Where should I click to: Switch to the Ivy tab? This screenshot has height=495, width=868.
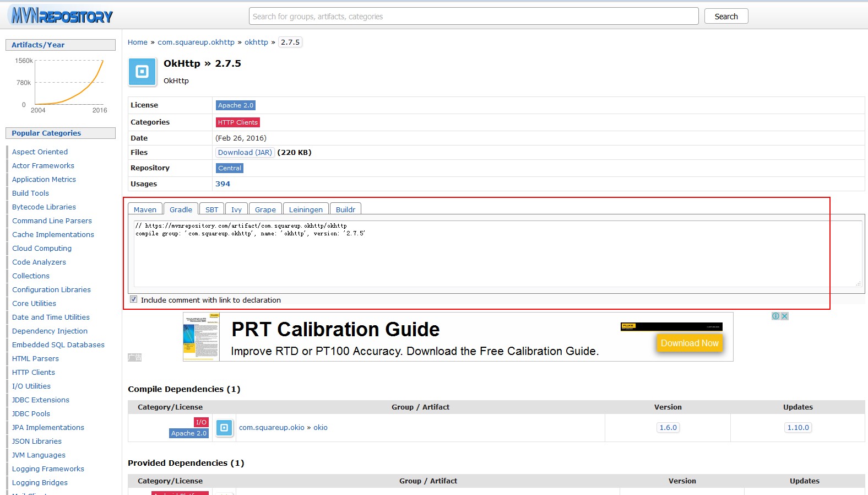[x=236, y=209]
